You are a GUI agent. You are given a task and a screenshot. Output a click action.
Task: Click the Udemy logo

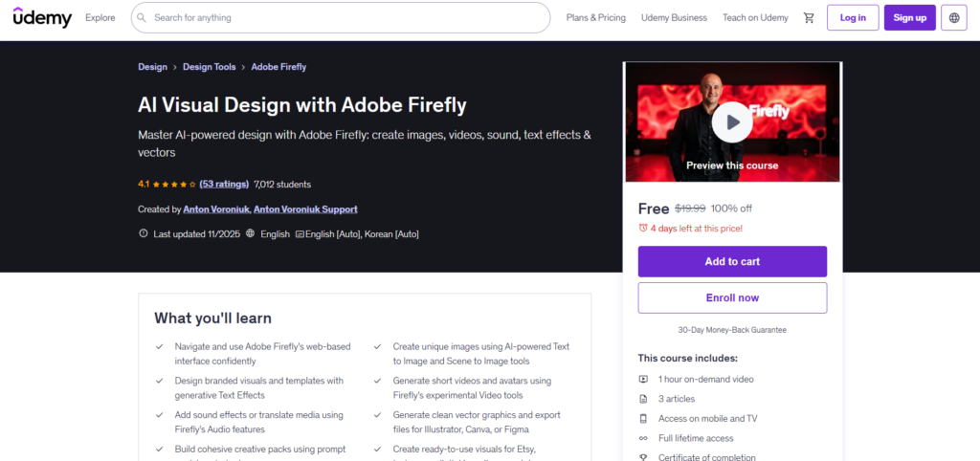click(x=42, y=17)
